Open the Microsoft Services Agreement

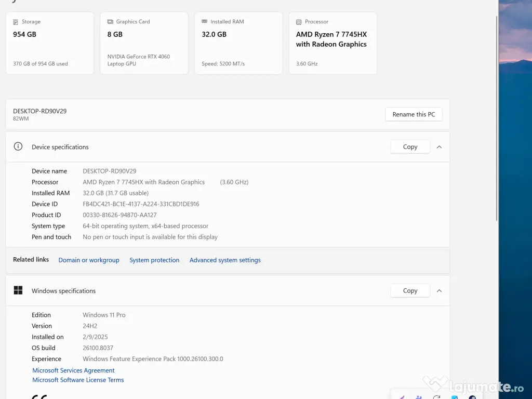click(x=73, y=370)
